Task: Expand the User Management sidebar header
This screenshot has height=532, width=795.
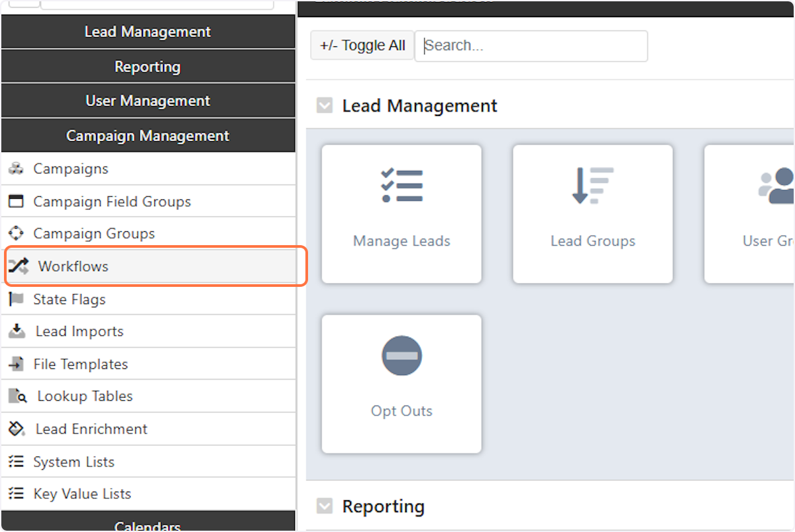Action: coord(148,101)
